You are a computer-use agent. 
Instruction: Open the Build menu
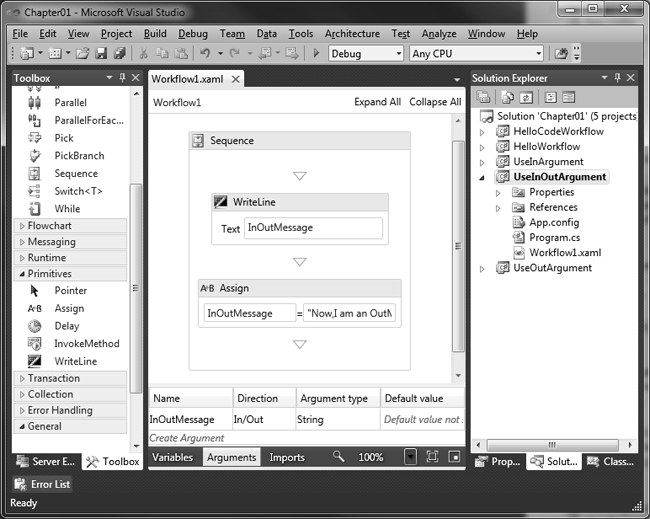click(x=155, y=34)
